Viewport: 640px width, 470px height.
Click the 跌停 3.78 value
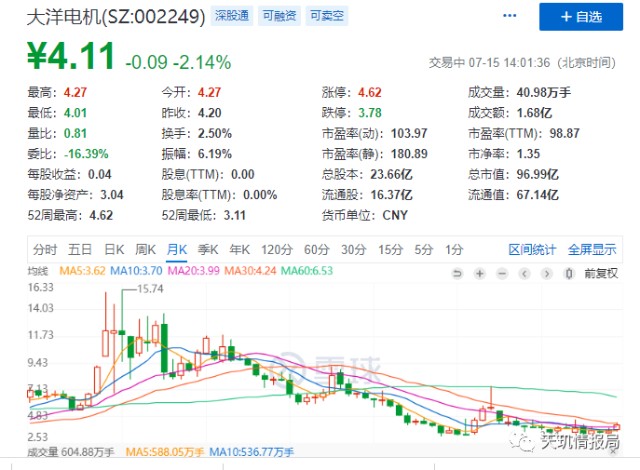pos(370,113)
